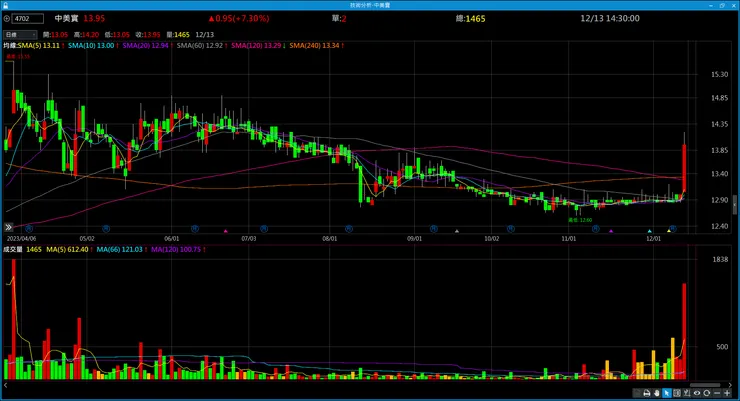Click the 成交量 volume panel label
This screenshot has height=401, width=740.
(13, 250)
